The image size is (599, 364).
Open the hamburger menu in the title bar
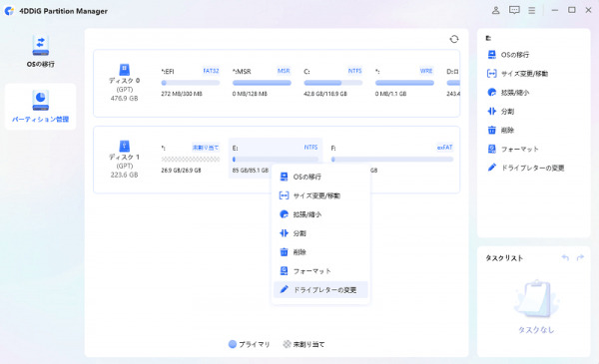(x=531, y=10)
